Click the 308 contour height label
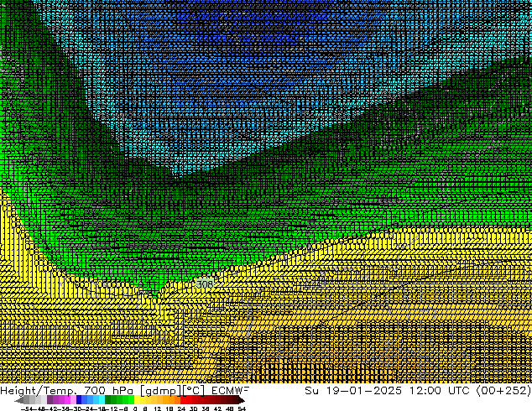 (205, 284)
